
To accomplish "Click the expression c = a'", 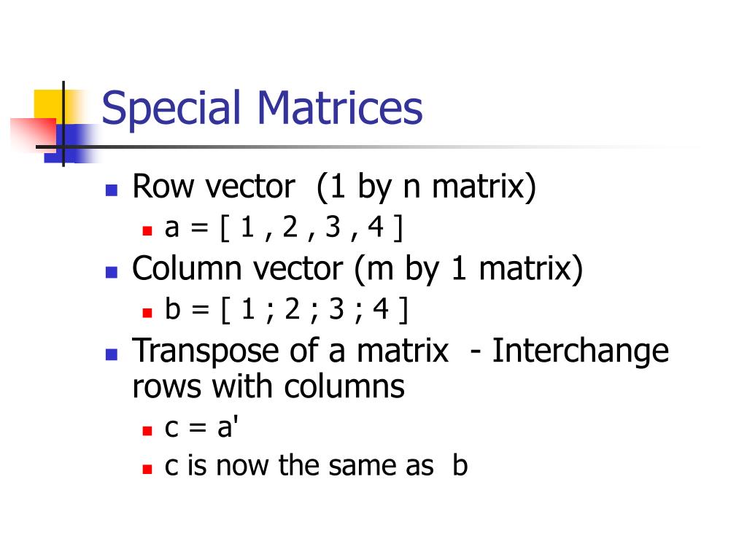I will point(201,427).
